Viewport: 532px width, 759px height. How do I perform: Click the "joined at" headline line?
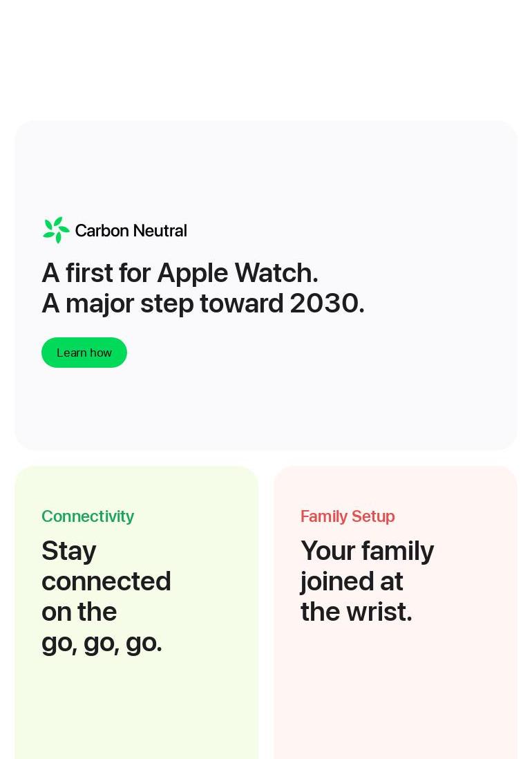click(x=352, y=581)
